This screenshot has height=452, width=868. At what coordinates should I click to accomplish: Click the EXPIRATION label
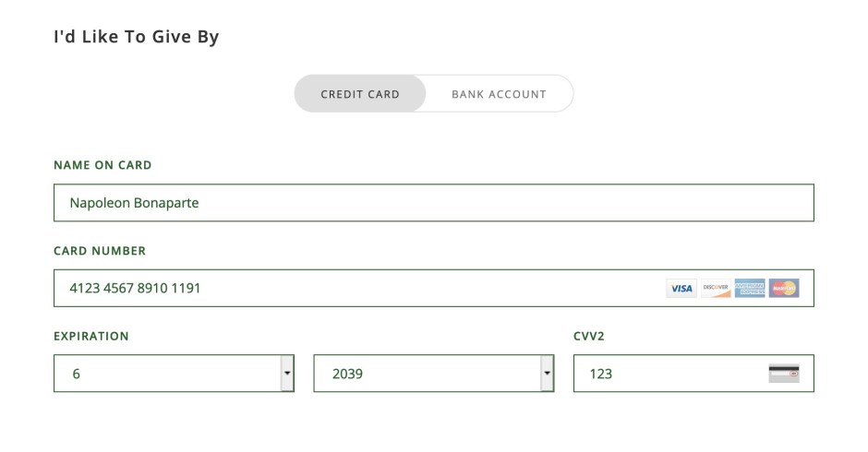(x=91, y=337)
